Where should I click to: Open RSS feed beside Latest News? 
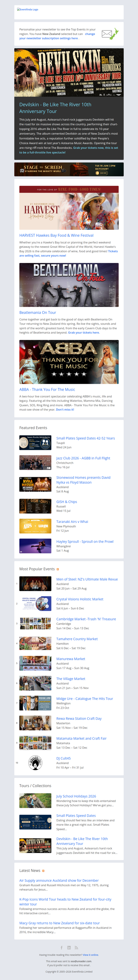point(43,871)
